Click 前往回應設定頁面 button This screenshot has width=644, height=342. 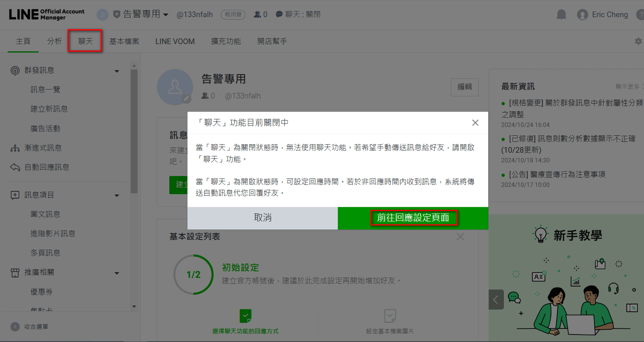[x=413, y=218]
